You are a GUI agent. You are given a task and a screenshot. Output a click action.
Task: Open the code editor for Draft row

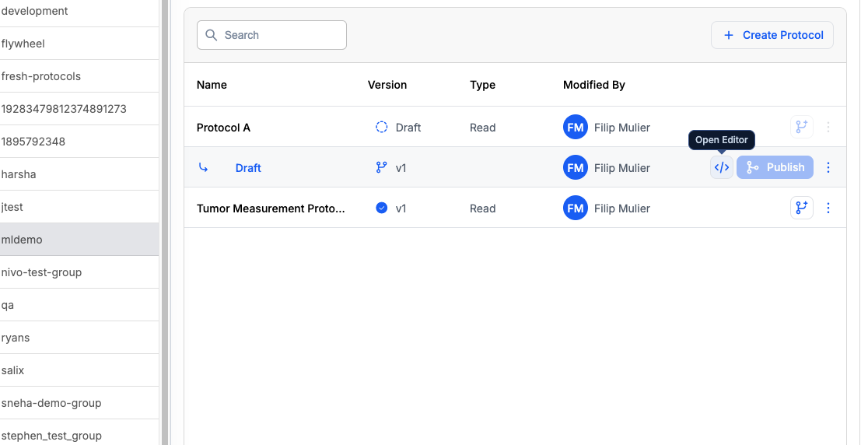[721, 167]
